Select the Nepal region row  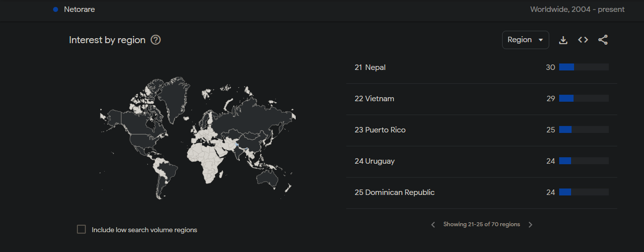tap(482, 67)
